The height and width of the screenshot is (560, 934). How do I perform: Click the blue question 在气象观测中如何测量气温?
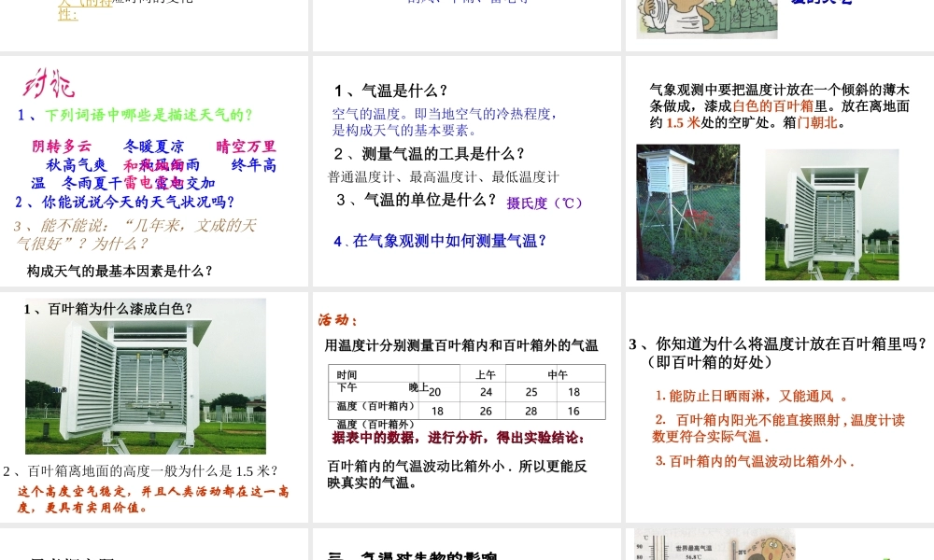pos(440,241)
